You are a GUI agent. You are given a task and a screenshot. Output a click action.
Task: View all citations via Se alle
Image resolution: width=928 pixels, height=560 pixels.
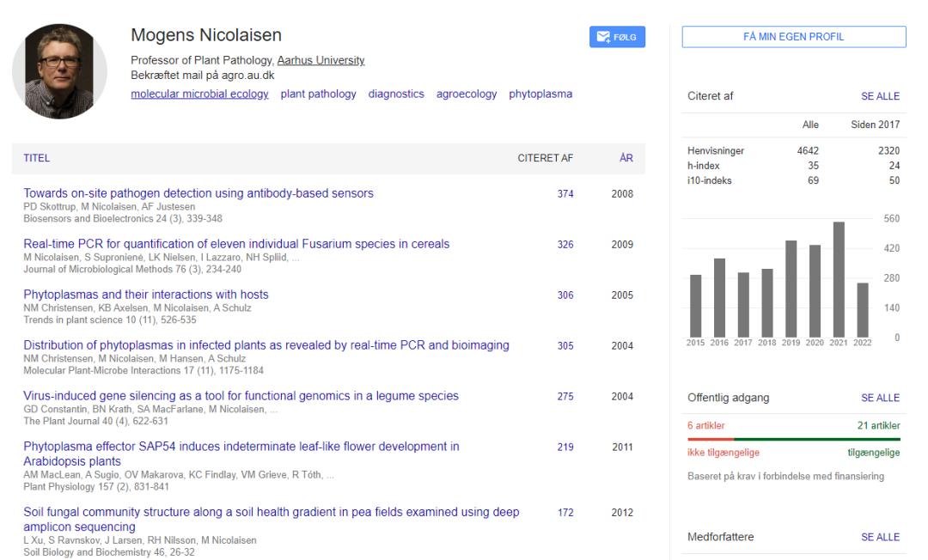coord(880,97)
